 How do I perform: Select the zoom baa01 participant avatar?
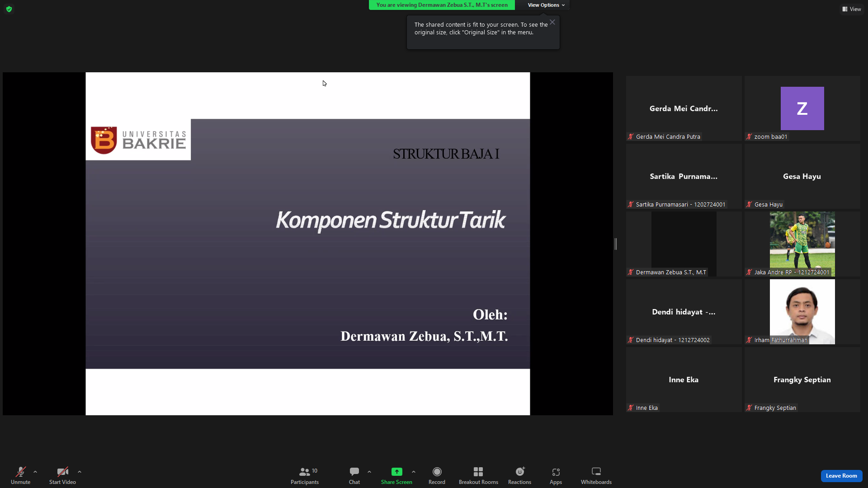click(802, 108)
